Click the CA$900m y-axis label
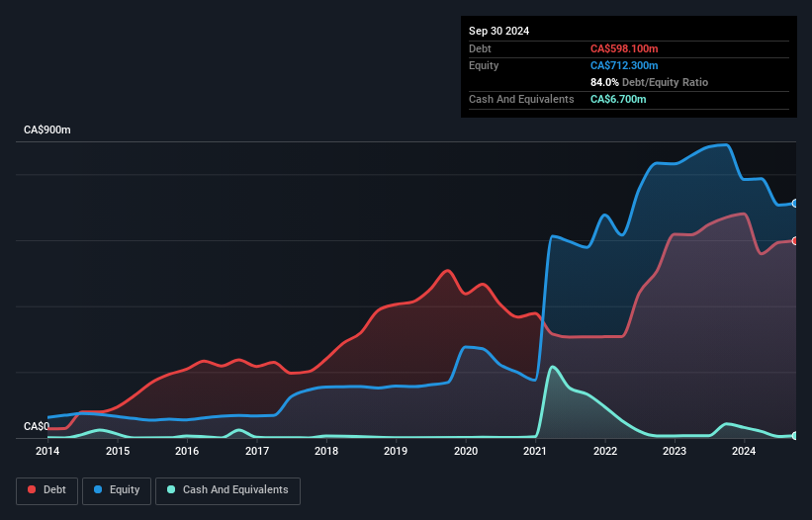The width and height of the screenshot is (812, 520). coord(47,130)
